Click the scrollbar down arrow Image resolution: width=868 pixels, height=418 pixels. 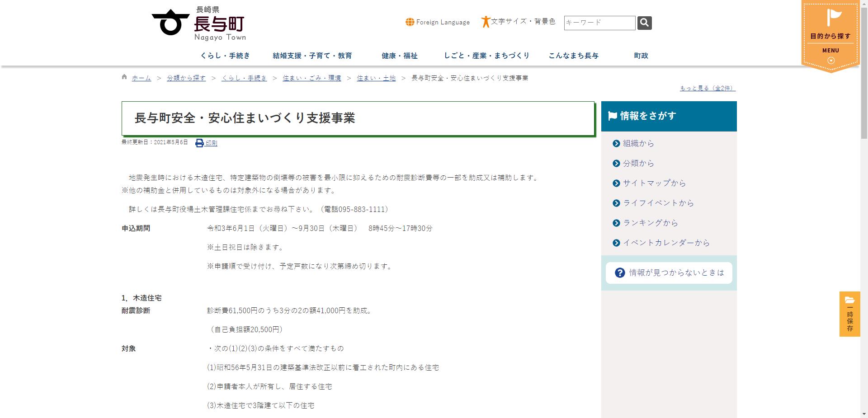[x=864, y=414]
